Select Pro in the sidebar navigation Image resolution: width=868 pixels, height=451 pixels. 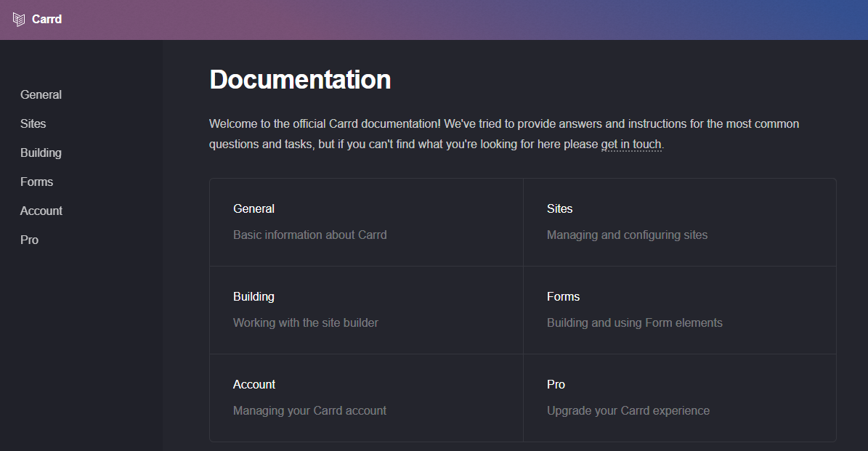click(29, 240)
